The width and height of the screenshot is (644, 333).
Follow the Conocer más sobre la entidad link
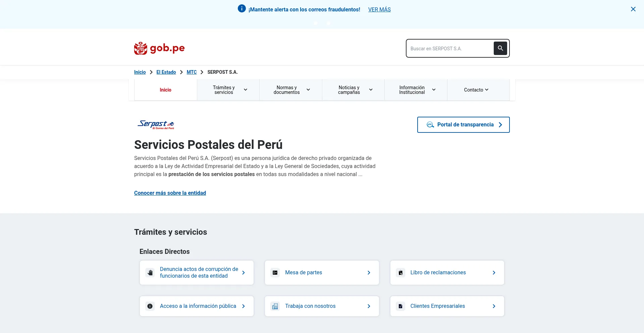(x=170, y=193)
